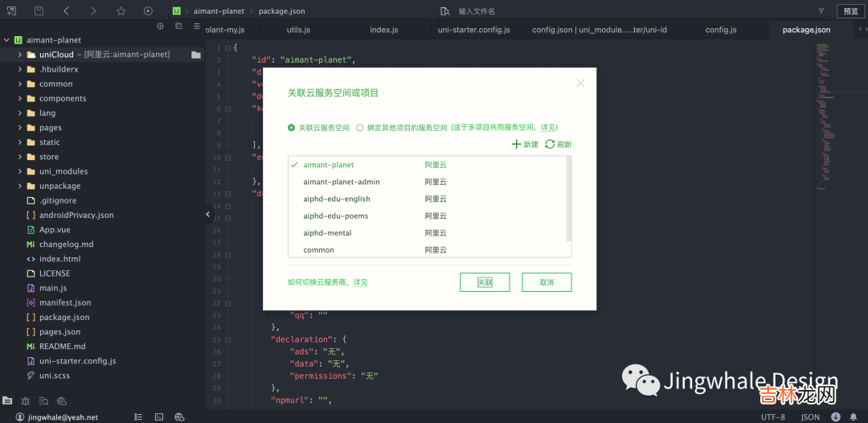Click the locate file target icon in explorer
Viewport: 868px width, 423px height.
160,27
